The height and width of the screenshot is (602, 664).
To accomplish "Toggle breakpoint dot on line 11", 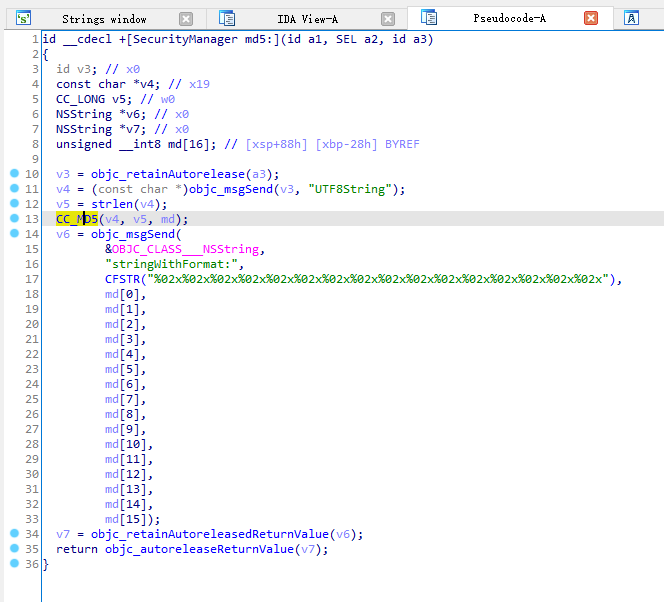I will click(14, 188).
